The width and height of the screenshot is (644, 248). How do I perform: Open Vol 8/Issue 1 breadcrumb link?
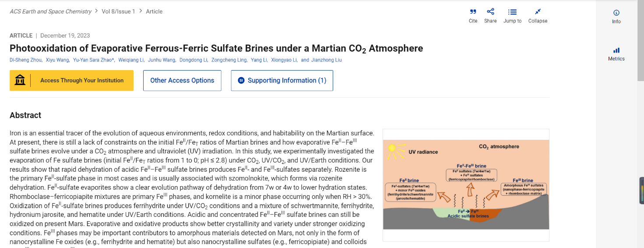[x=118, y=11]
